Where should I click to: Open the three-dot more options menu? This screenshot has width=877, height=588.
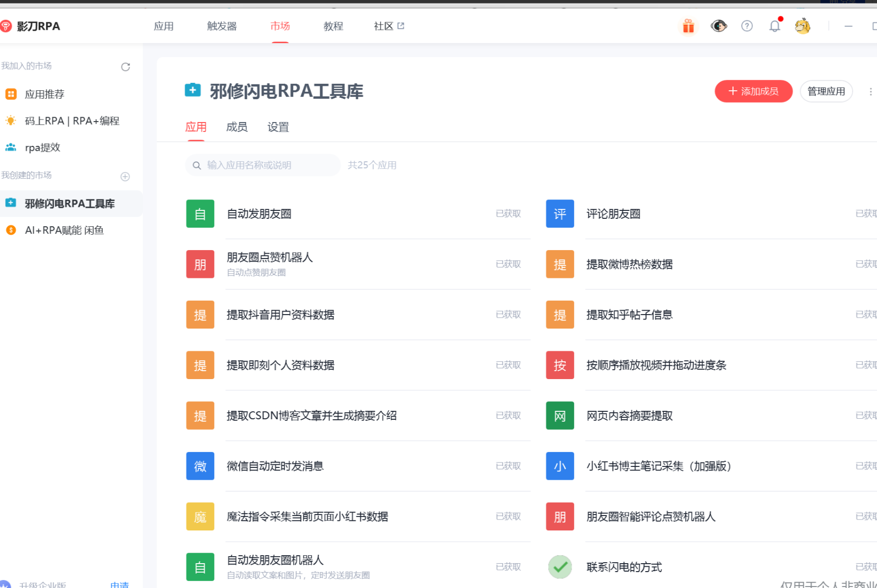point(871,91)
